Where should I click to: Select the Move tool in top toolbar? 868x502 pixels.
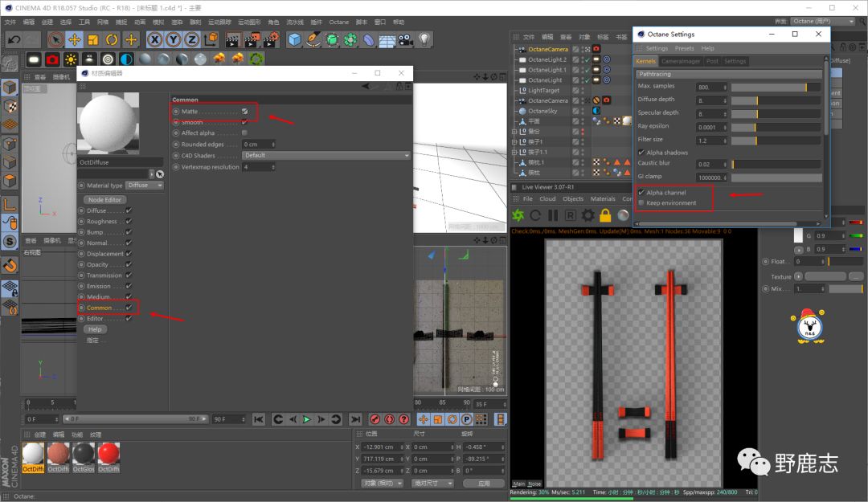click(x=74, y=39)
